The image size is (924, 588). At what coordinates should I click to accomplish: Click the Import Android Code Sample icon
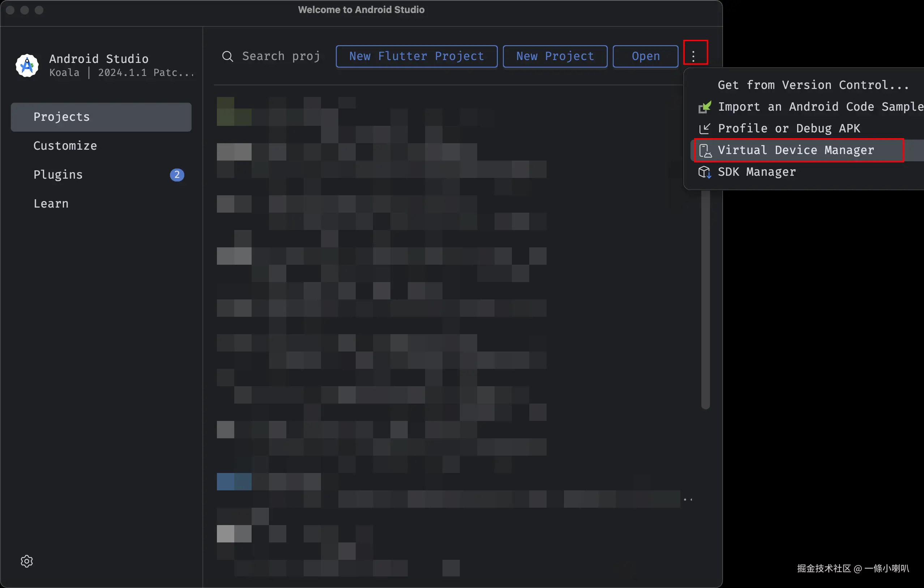tap(705, 107)
